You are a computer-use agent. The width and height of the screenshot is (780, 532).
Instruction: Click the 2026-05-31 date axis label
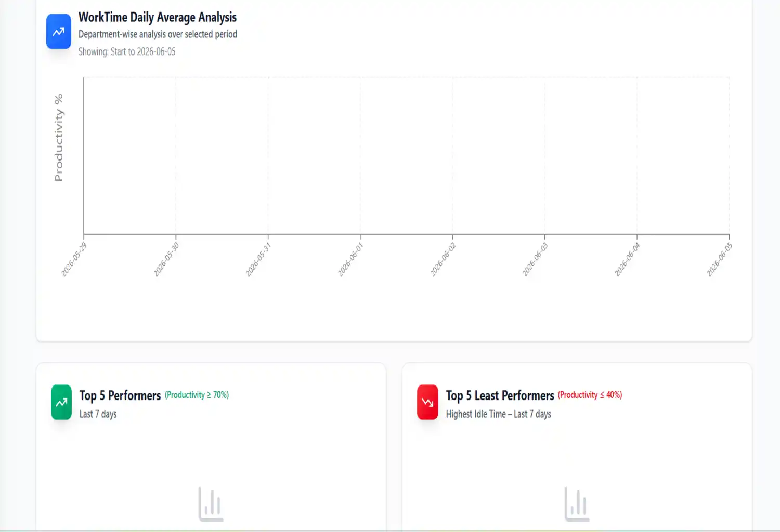258,259
